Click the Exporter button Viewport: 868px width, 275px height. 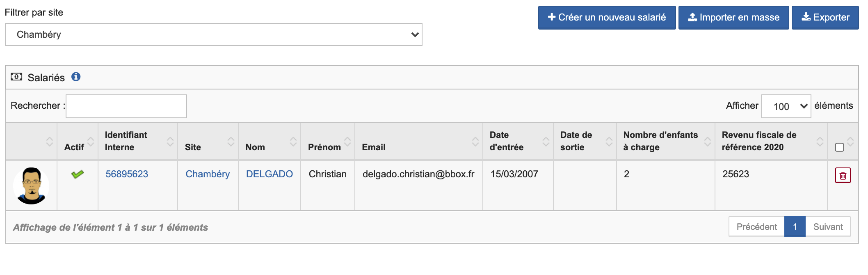pos(825,18)
